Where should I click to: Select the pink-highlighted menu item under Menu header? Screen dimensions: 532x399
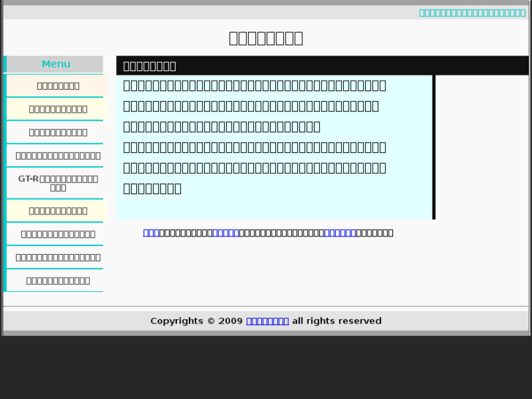(x=58, y=86)
